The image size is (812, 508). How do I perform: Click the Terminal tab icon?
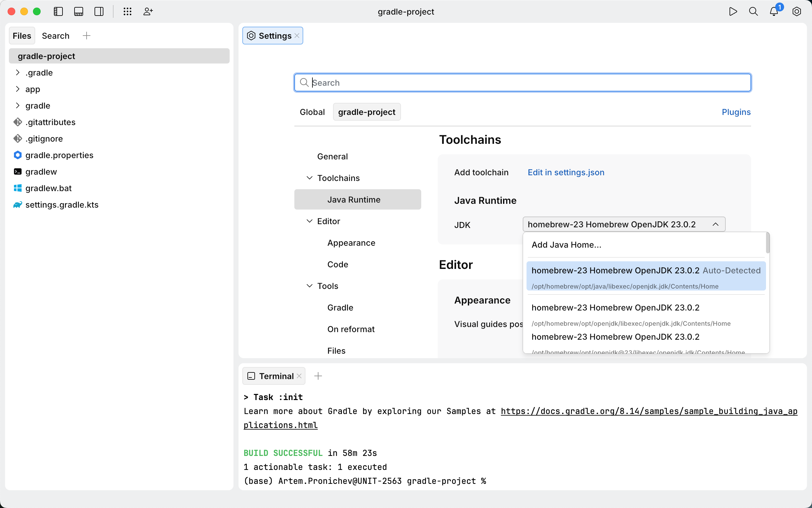point(251,376)
